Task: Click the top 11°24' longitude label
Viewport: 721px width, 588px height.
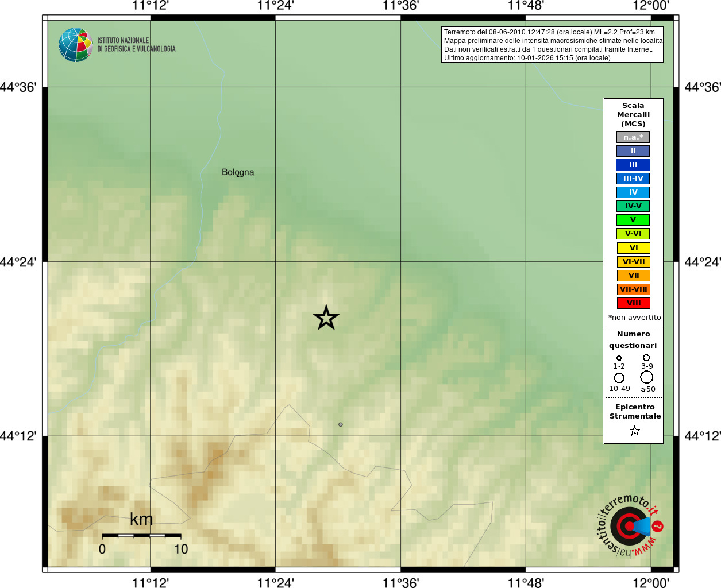Action: (275, 6)
